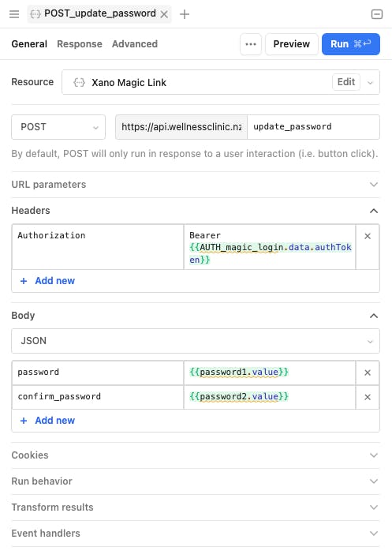The width and height of the screenshot is (392, 558).
Task: Add new header via Add new link
Action: pos(47,281)
